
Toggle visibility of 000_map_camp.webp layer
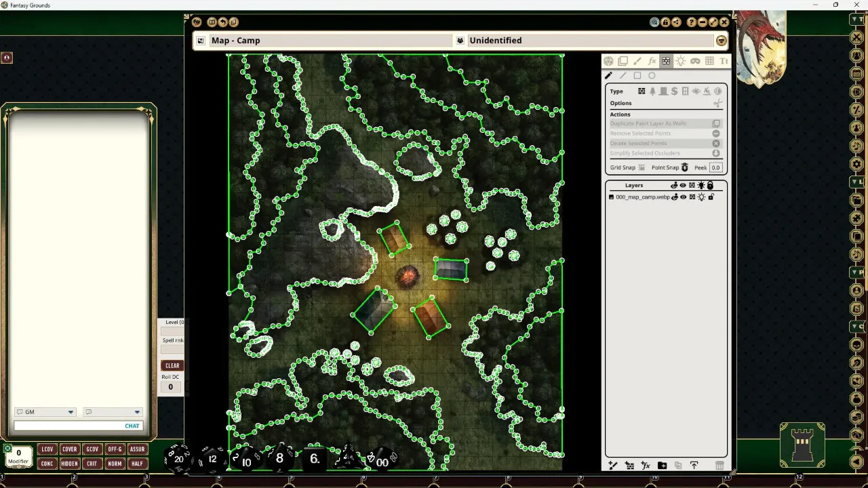pos(683,197)
